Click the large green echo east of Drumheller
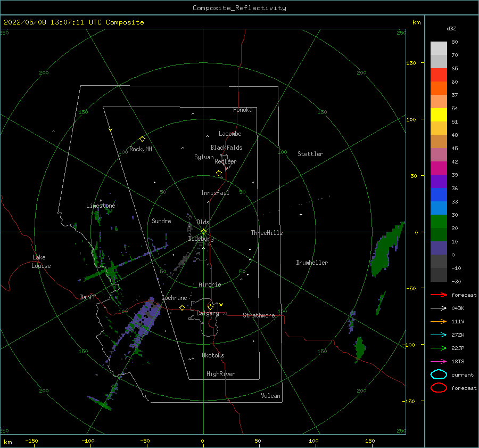479x448 pixels. point(382,254)
